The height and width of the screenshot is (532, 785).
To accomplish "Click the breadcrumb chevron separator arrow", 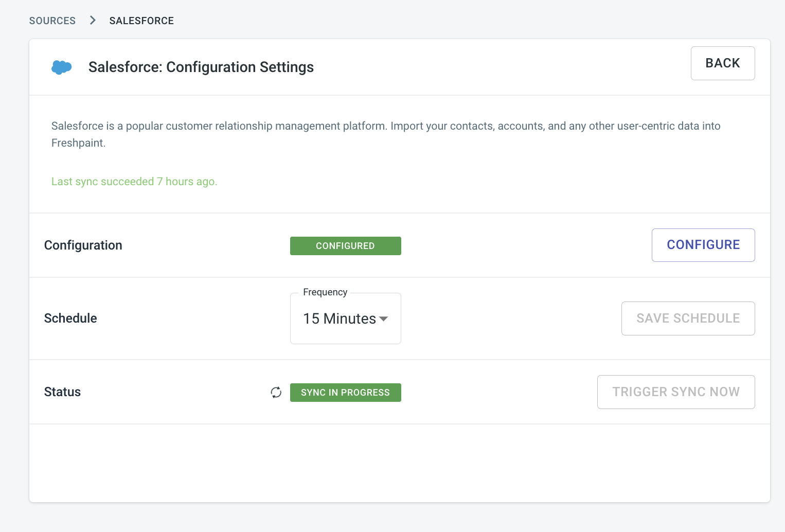I will (x=93, y=20).
